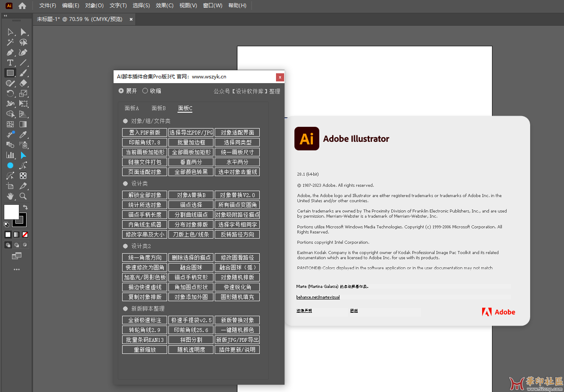564x392 pixels.
Task: Select the Eraser tool
Action: click(x=23, y=83)
